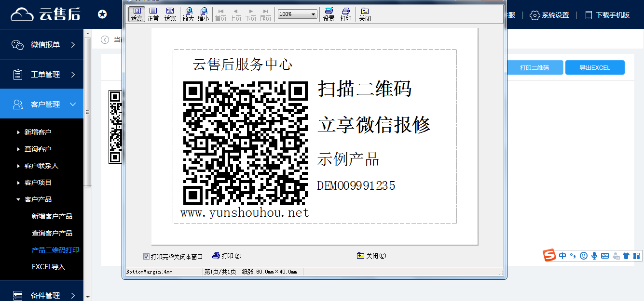Screen dimensions: 644x301
Task: Jump to 尾页 last page
Action: [x=266, y=14]
